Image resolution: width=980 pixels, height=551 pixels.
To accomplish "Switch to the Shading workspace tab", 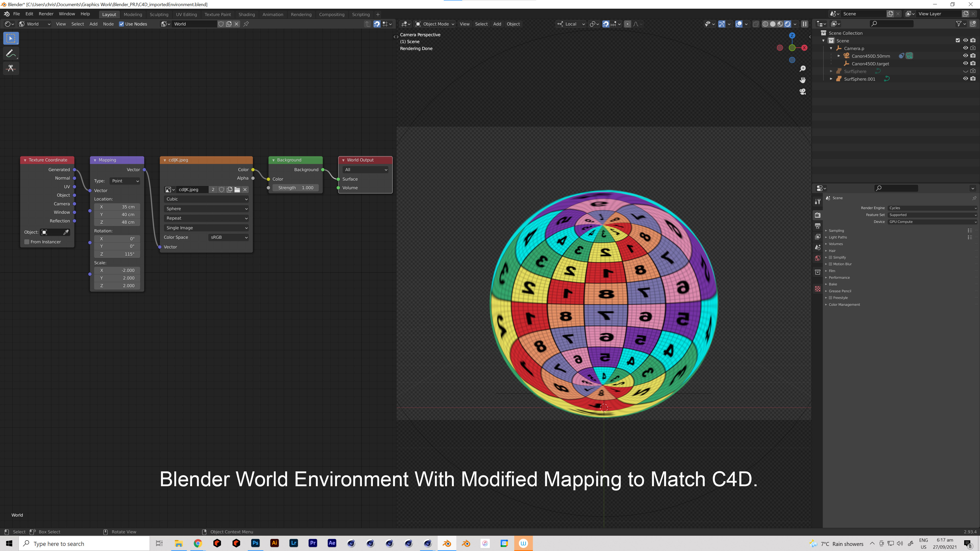I will pyautogui.click(x=247, y=15).
